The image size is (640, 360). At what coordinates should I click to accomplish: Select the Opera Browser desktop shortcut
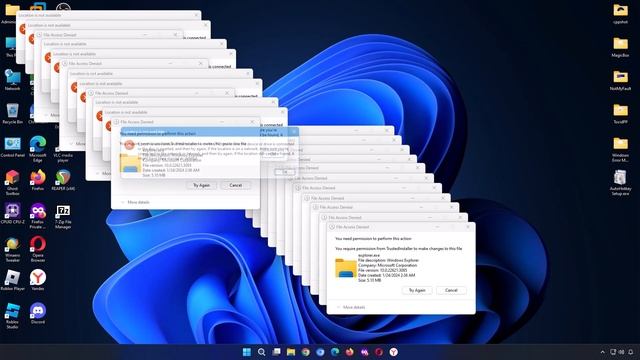click(x=38, y=250)
